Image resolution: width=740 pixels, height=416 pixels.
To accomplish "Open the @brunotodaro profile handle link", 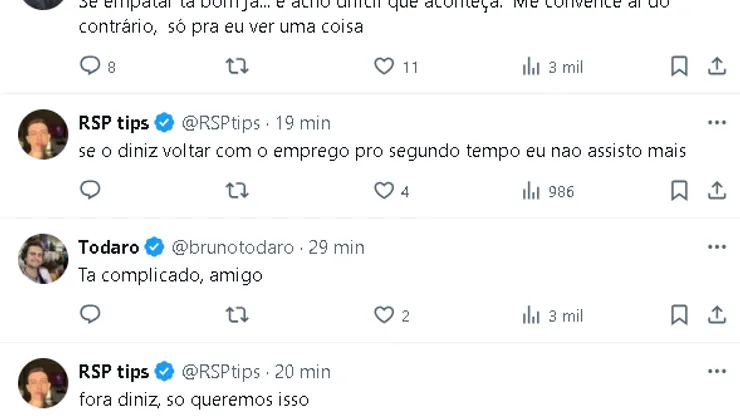I will [x=233, y=247].
